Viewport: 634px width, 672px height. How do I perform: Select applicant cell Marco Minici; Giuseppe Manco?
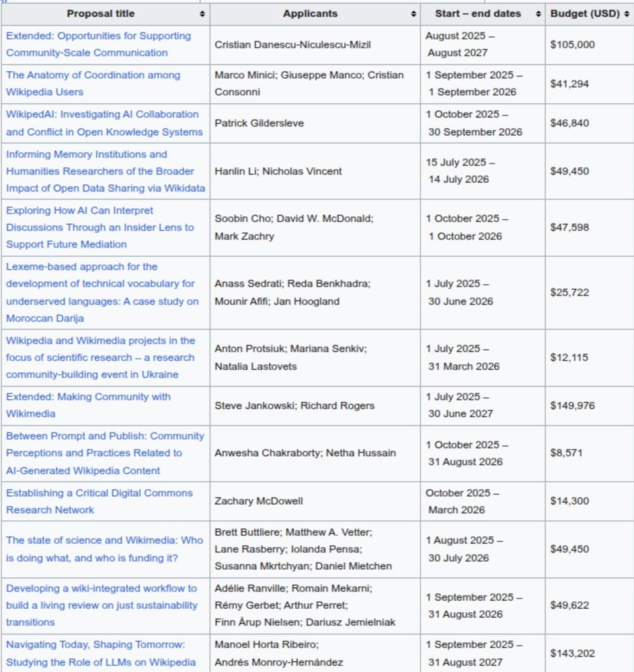click(315, 84)
